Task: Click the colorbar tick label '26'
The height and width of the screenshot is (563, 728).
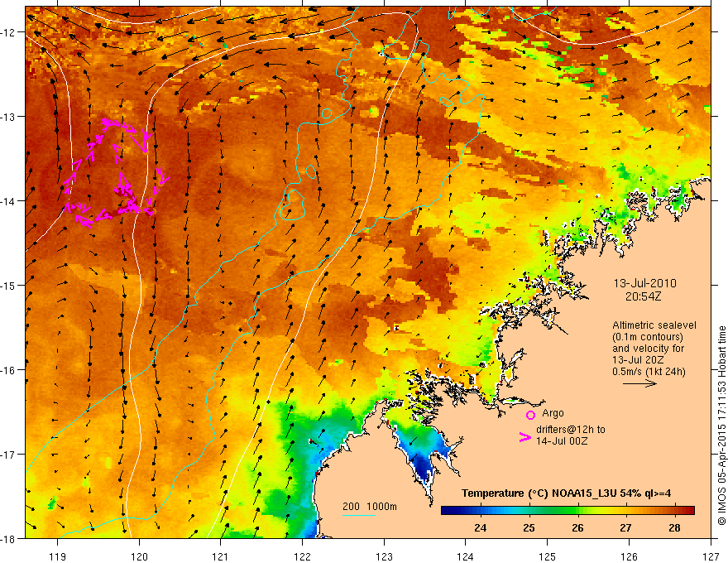Action: 577,527
